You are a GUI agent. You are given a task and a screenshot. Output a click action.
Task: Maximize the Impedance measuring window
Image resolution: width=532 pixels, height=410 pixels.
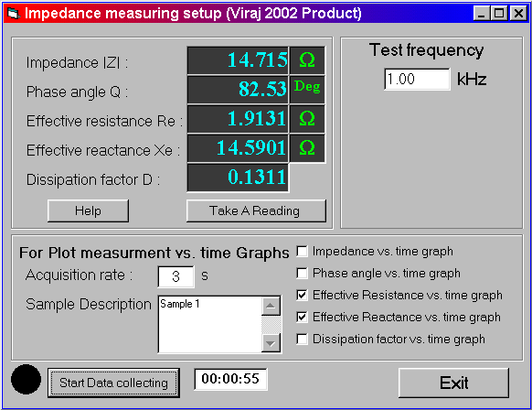click(x=499, y=14)
